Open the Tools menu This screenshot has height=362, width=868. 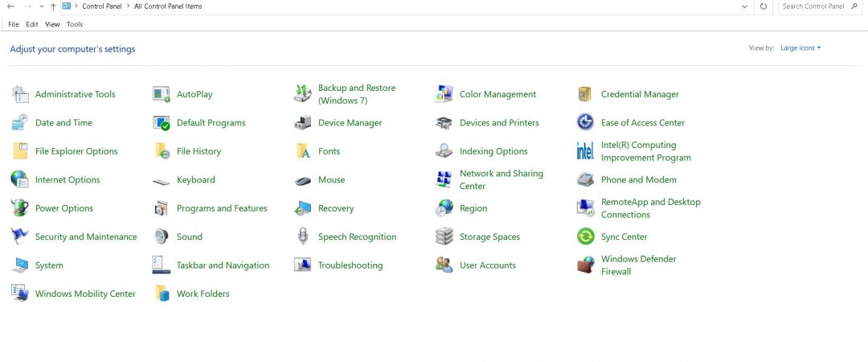pos(75,24)
